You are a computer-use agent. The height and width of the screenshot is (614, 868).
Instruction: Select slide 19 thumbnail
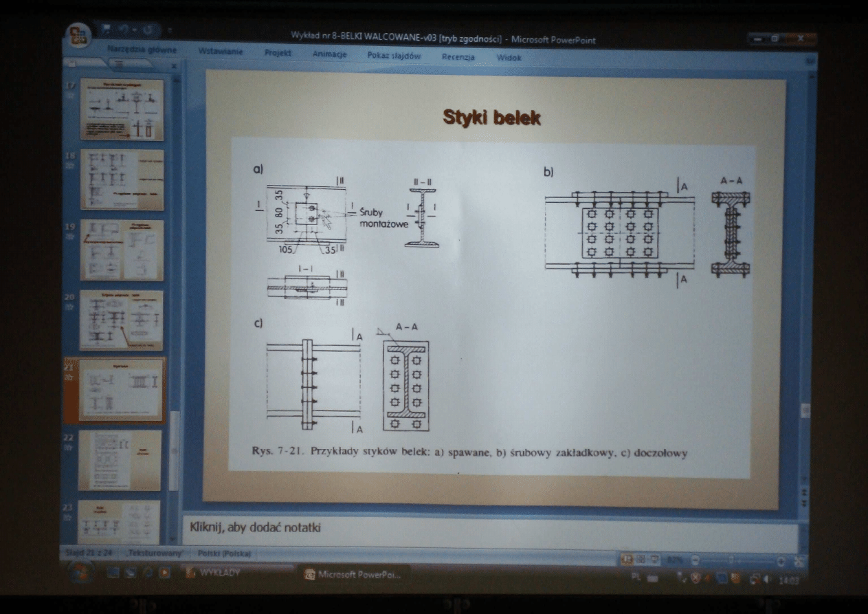(122, 250)
